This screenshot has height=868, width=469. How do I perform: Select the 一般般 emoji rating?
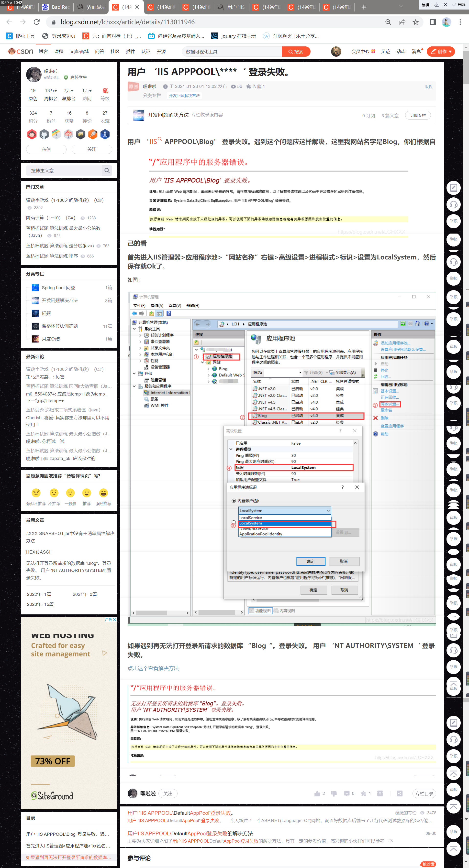pos(70,493)
